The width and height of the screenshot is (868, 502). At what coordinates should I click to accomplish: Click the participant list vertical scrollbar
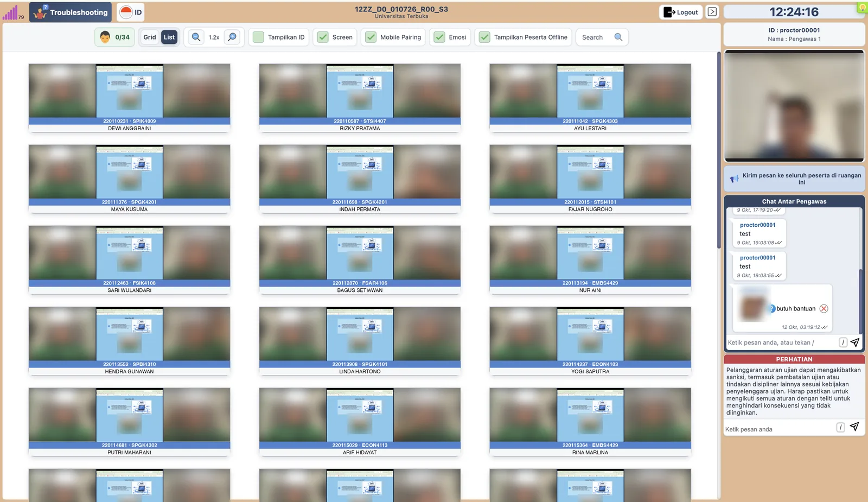pyautogui.click(x=719, y=150)
